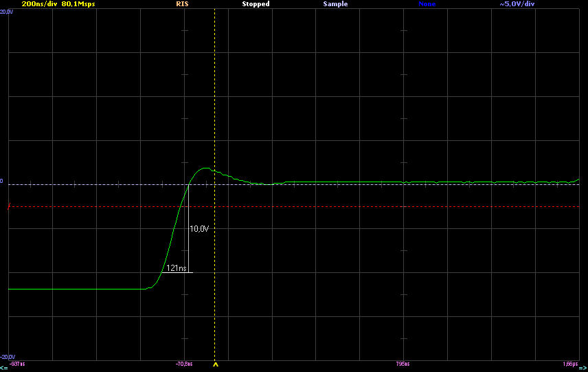Click the 121ns rise time measurement label
This screenshot has height=372, width=588.
(177, 268)
